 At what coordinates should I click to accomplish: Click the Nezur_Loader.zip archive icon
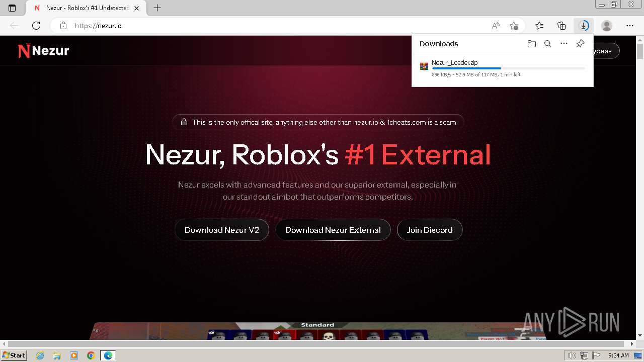[x=424, y=66]
